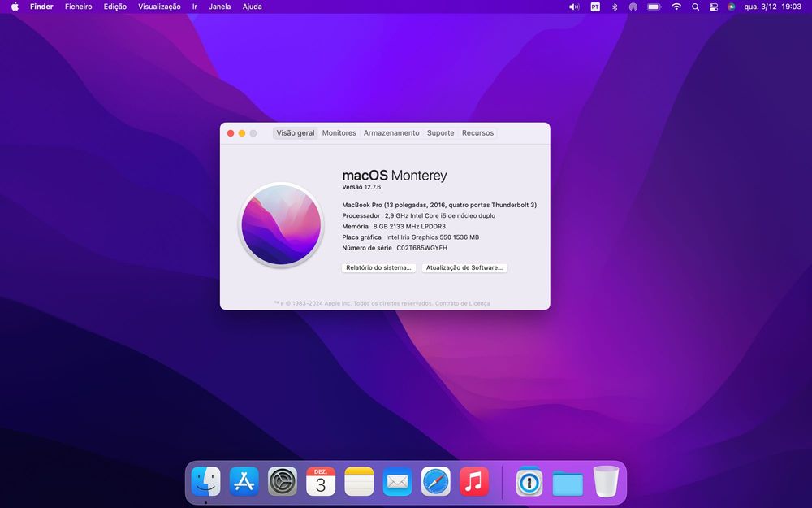Switch to the Armazenamento tab
This screenshot has width=812, height=508.
(x=391, y=133)
